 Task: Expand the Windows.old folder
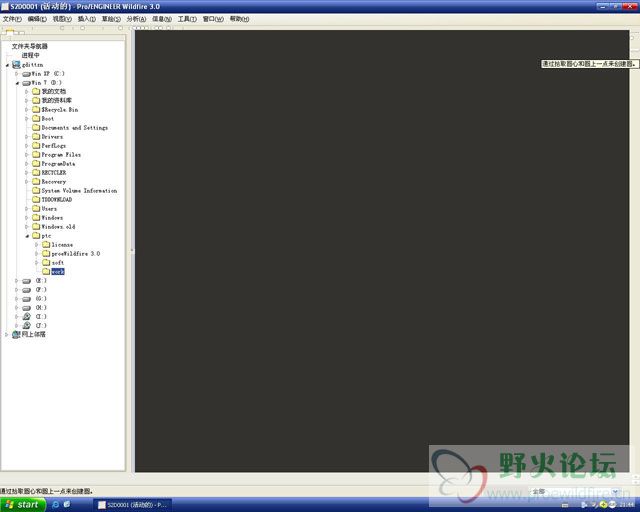tap(27, 227)
